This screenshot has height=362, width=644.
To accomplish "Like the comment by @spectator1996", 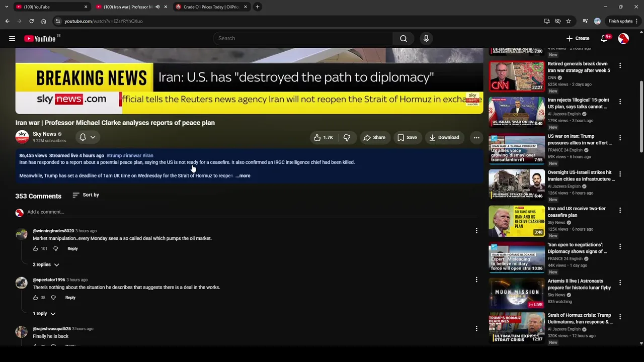I will point(35,298).
